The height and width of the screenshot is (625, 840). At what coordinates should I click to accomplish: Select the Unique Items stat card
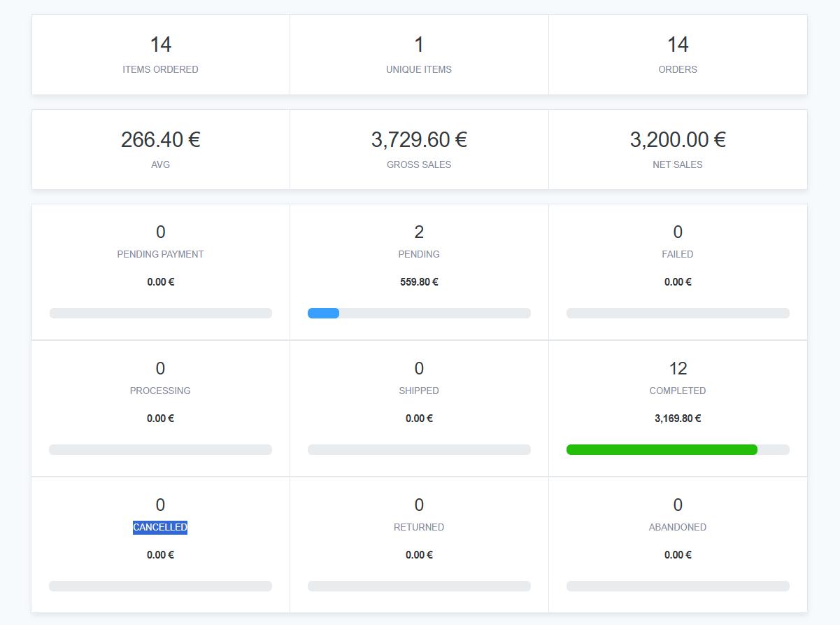[419, 55]
